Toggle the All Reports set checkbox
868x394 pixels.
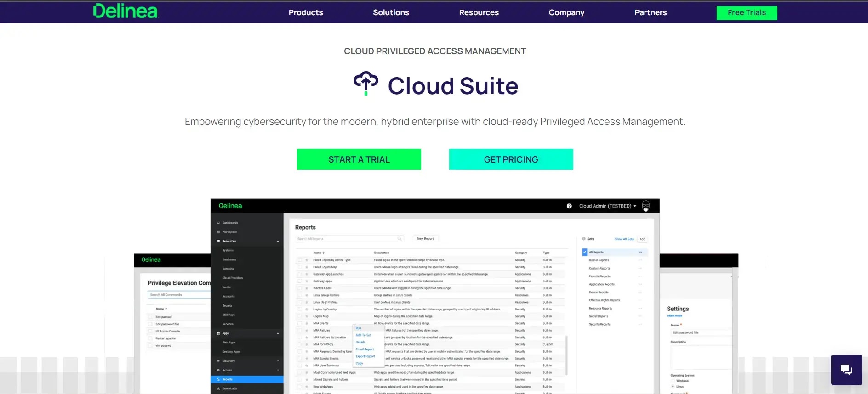585,252
